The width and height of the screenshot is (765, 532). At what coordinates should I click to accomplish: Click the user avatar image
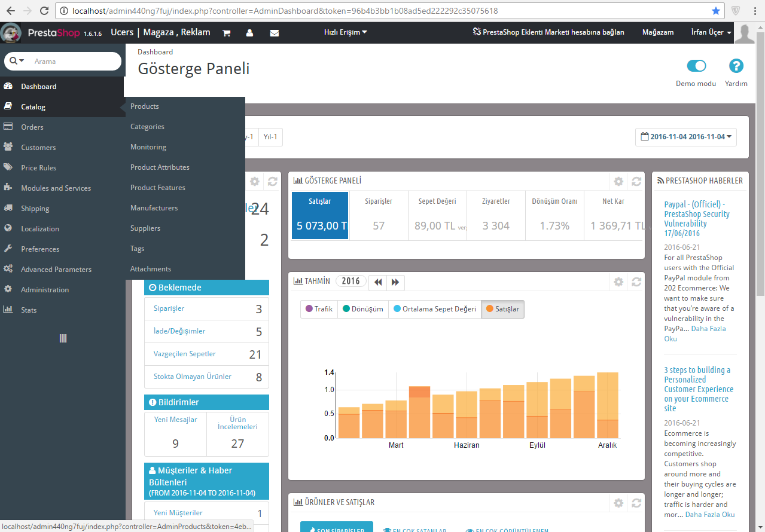(x=745, y=33)
